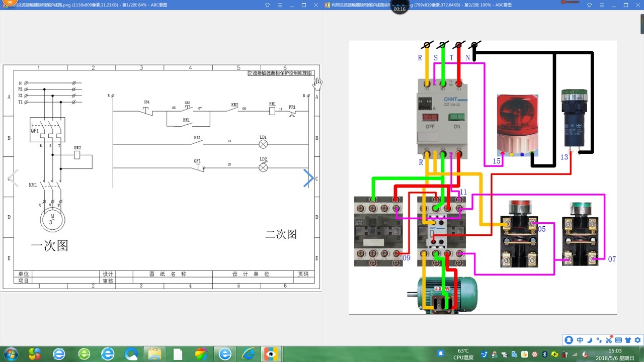644x362 pixels.
Task: Go to next image with the right arrow
Action: (x=308, y=178)
